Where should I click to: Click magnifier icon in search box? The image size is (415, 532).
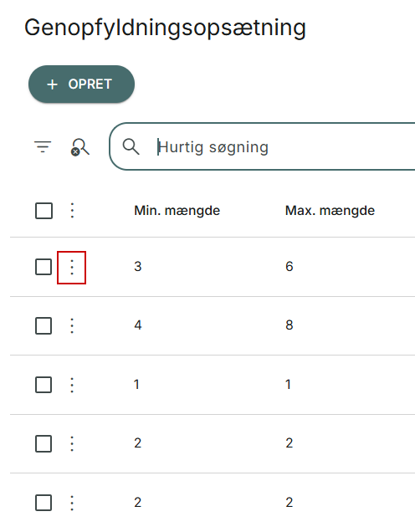click(x=131, y=146)
